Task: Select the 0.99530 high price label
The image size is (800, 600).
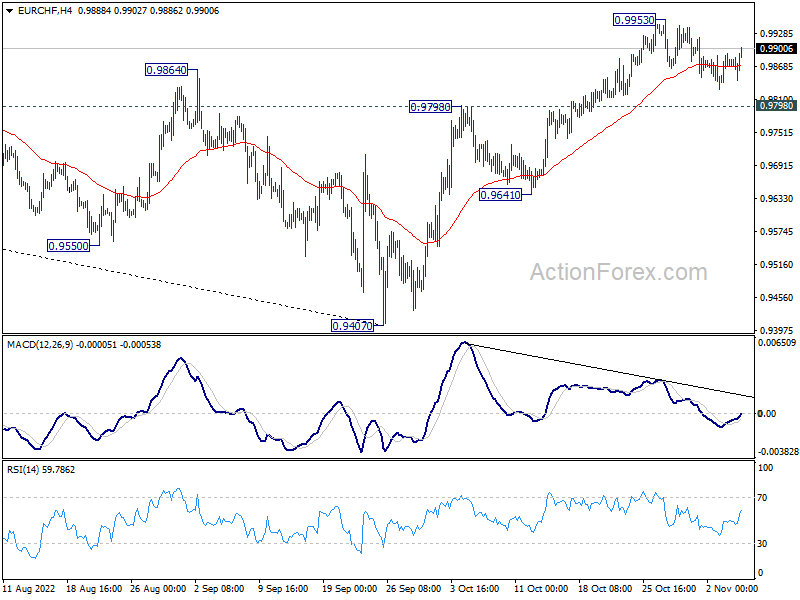Action: 634,20
